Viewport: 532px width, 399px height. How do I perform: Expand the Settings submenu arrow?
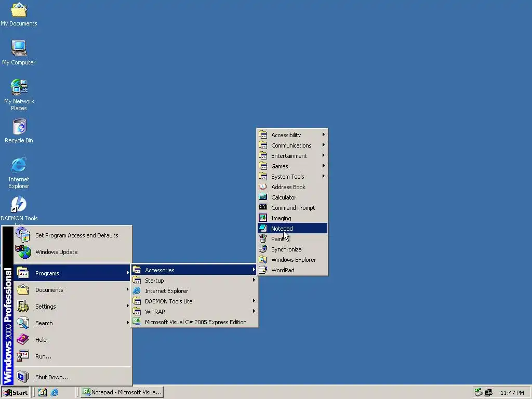[127, 305]
